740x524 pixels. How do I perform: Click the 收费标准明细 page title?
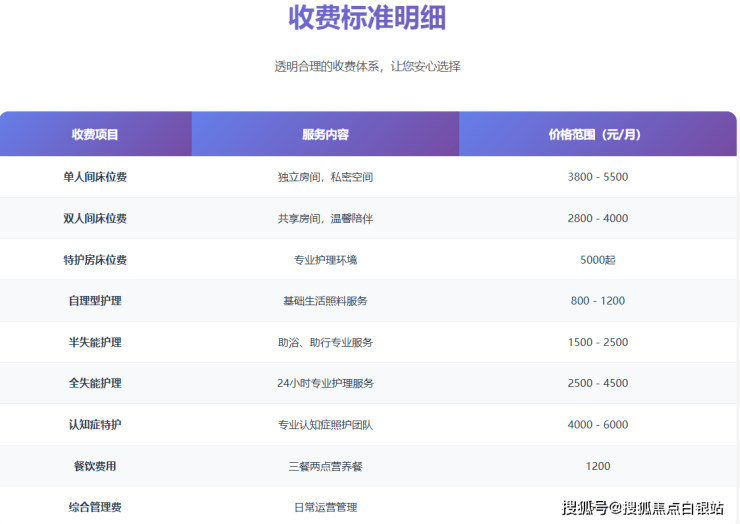point(367,18)
